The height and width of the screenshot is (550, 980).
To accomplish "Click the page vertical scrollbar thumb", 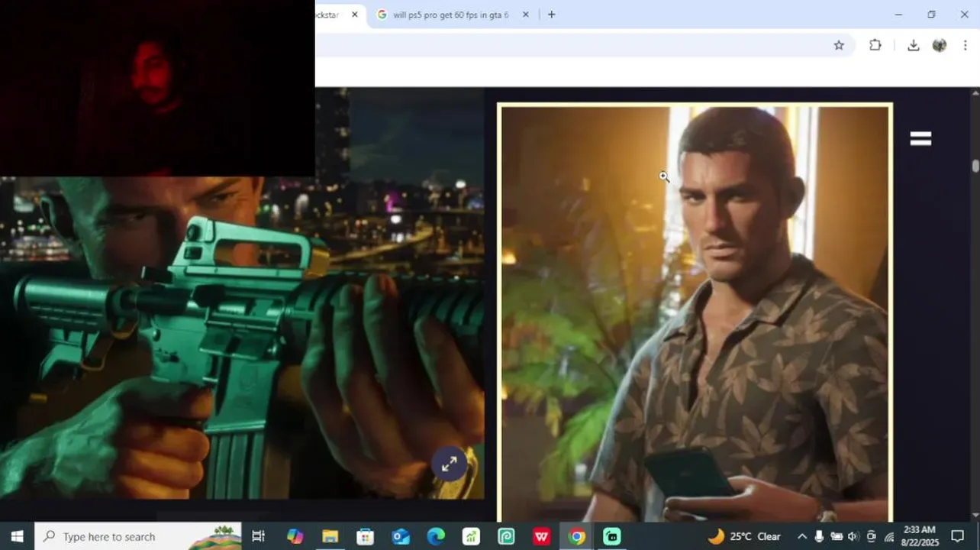I will (975, 166).
